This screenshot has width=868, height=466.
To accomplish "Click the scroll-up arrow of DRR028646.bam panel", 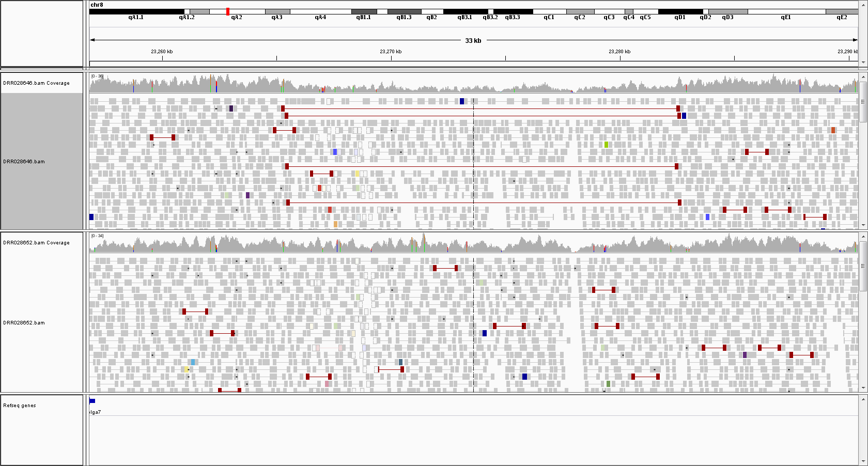I will click(863, 77).
